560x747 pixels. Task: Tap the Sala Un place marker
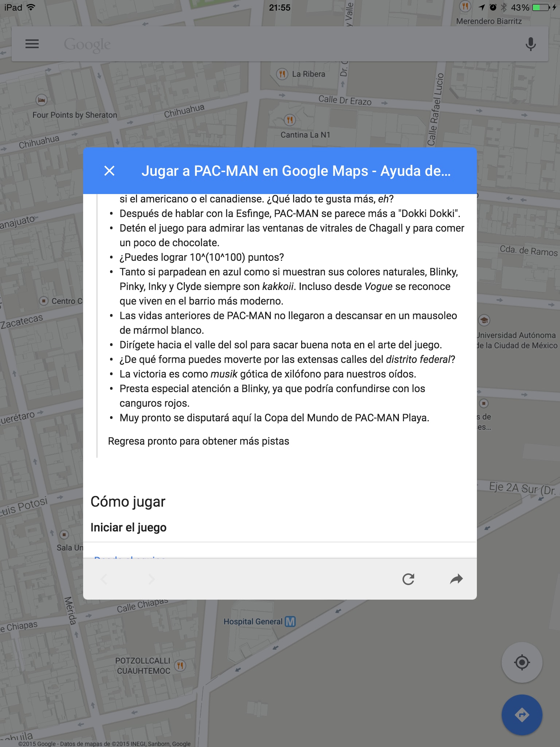(x=64, y=535)
